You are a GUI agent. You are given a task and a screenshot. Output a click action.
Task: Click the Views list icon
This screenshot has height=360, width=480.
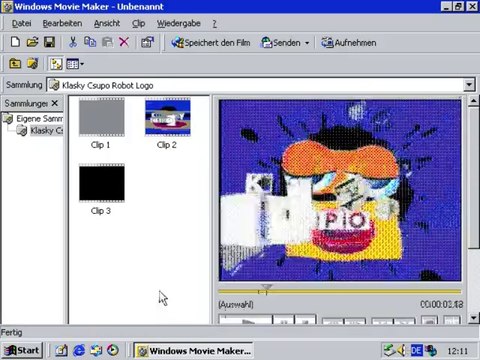point(72,63)
